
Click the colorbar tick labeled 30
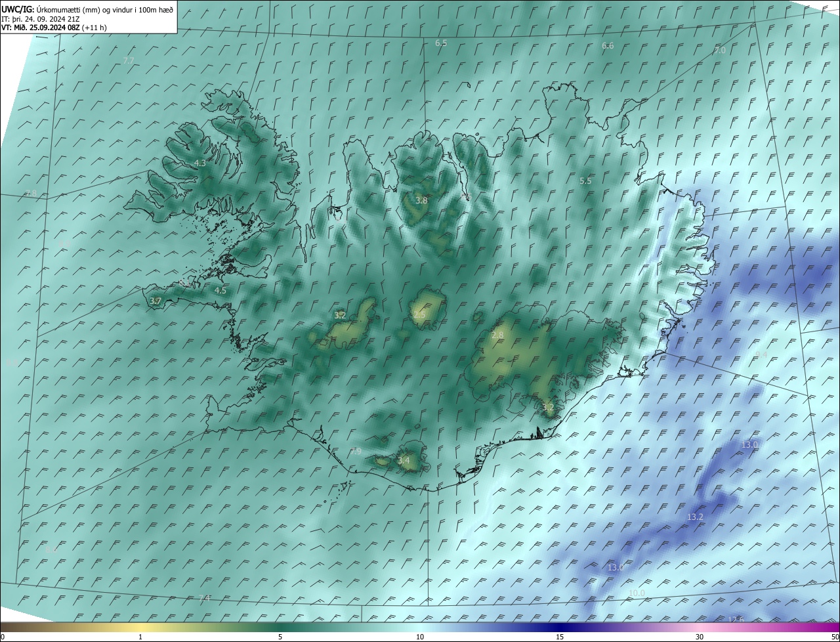coord(700,637)
